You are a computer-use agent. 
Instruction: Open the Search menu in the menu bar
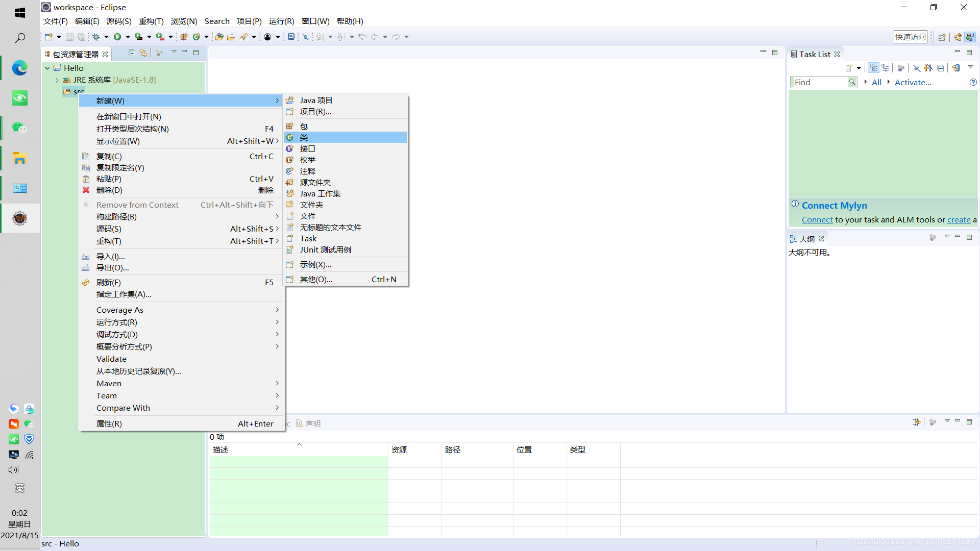[x=217, y=21]
